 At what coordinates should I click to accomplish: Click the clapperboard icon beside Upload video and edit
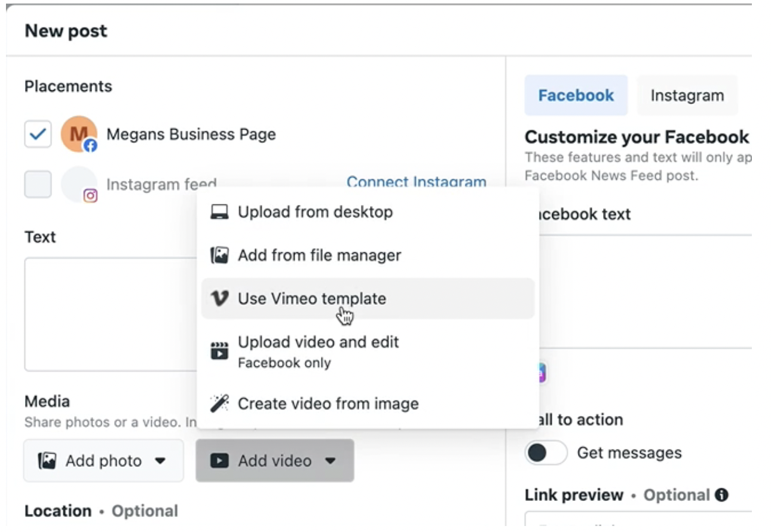click(220, 351)
